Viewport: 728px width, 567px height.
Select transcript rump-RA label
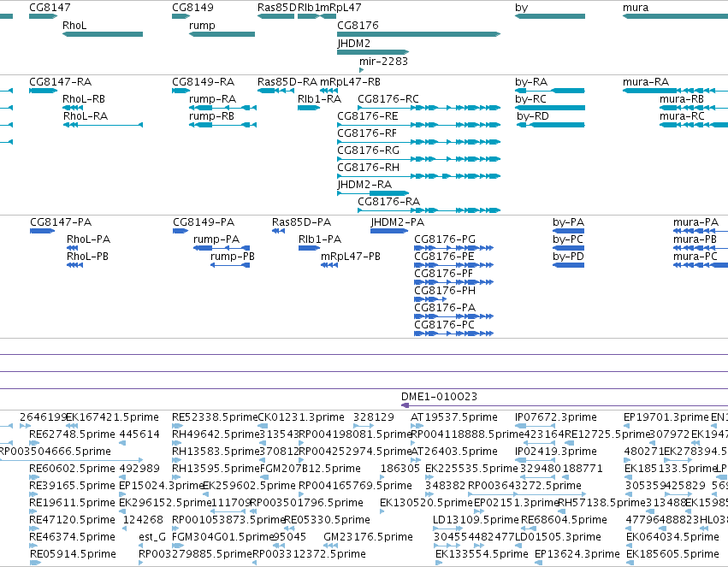click(x=213, y=99)
